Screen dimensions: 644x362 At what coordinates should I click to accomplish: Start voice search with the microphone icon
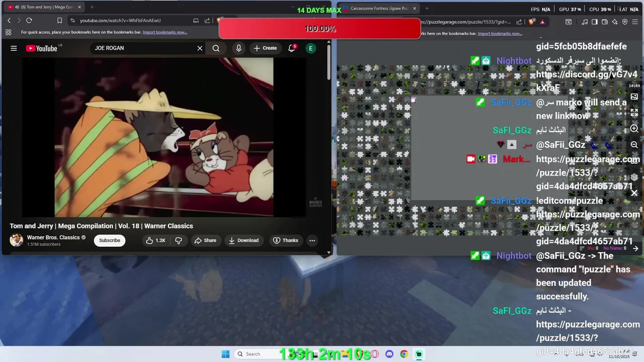click(239, 48)
